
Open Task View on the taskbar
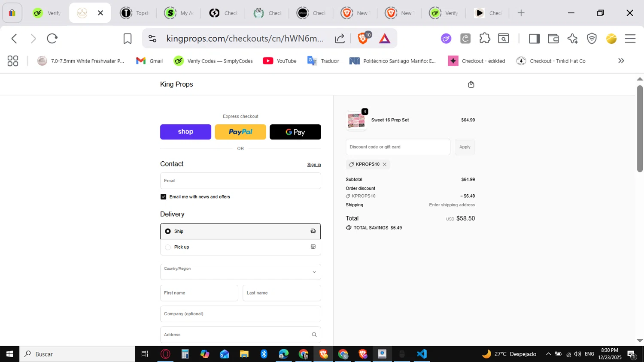(145, 354)
